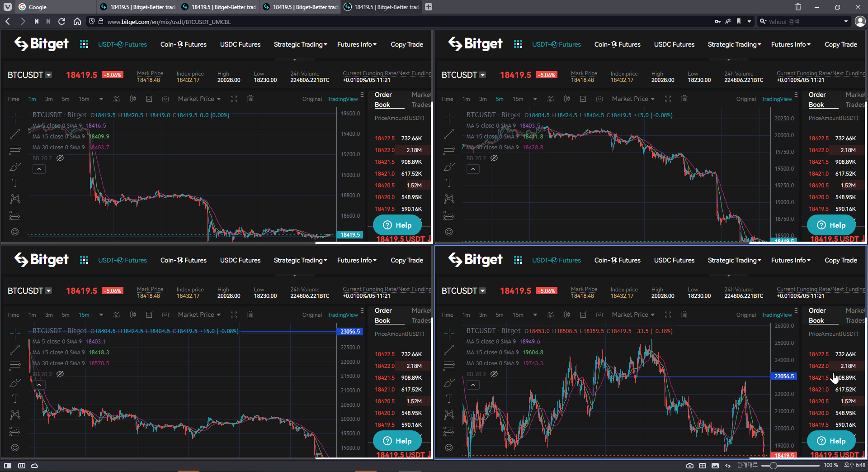The height and width of the screenshot is (472, 868).
Task: Click chart screenshot camera icon in top-right pane
Action: [599, 99]
